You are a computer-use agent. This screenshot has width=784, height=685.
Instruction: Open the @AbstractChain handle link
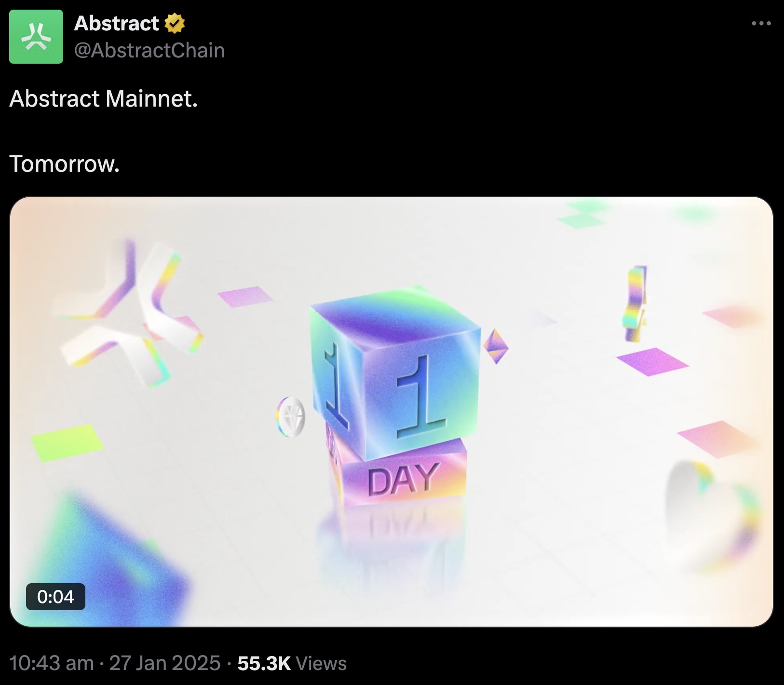(x=149, y=50)
